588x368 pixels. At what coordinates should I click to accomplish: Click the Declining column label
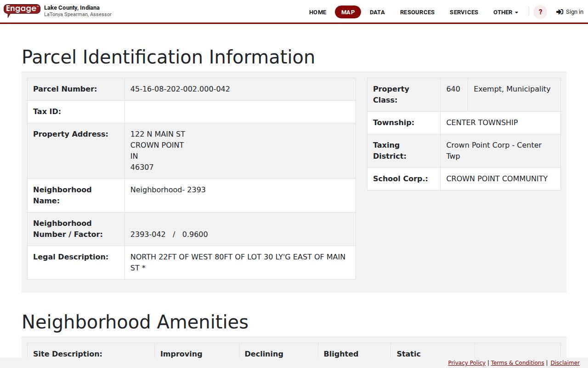click(264, 354)
